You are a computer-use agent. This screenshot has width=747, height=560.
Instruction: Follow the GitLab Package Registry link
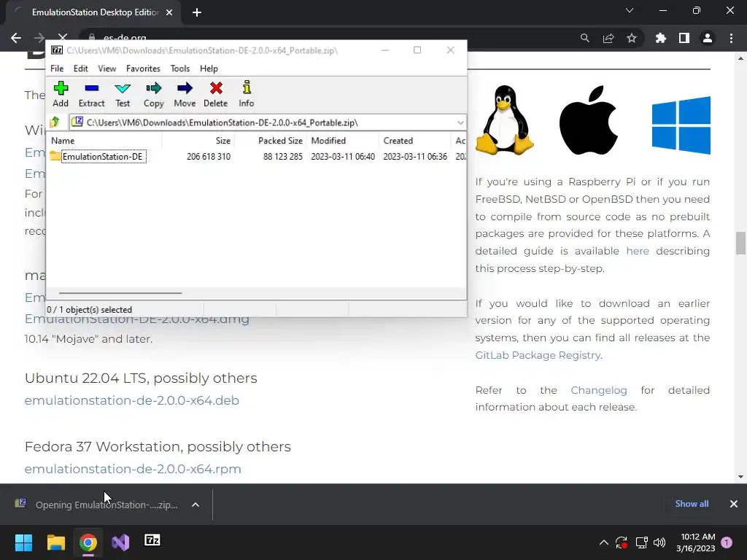[538, 355]
